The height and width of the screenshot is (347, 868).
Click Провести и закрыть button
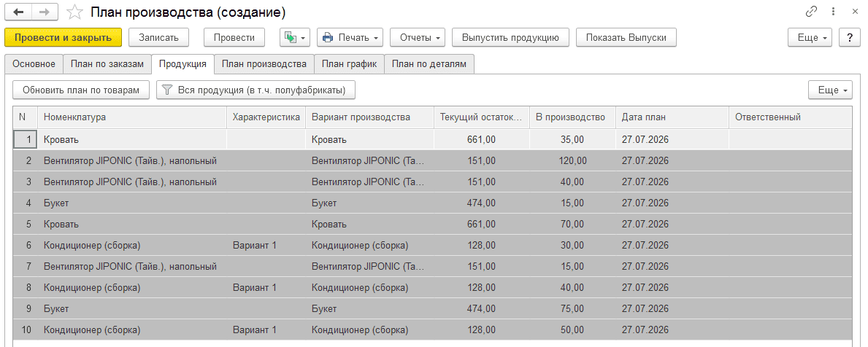pos(63,38)
